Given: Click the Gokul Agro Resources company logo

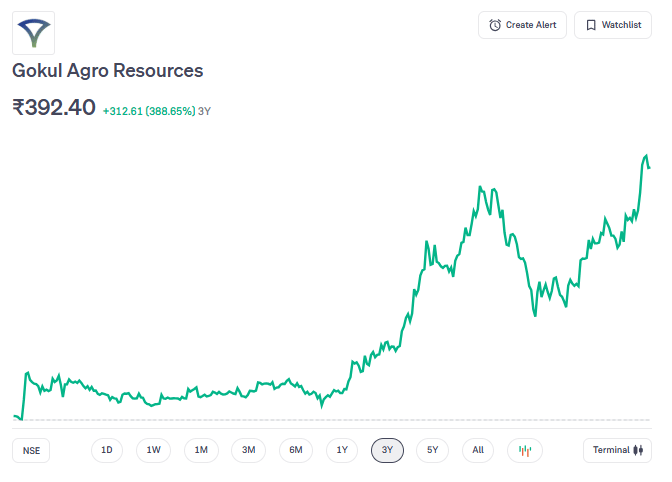Looking at the screenshot, I should (x=33, y=33).
